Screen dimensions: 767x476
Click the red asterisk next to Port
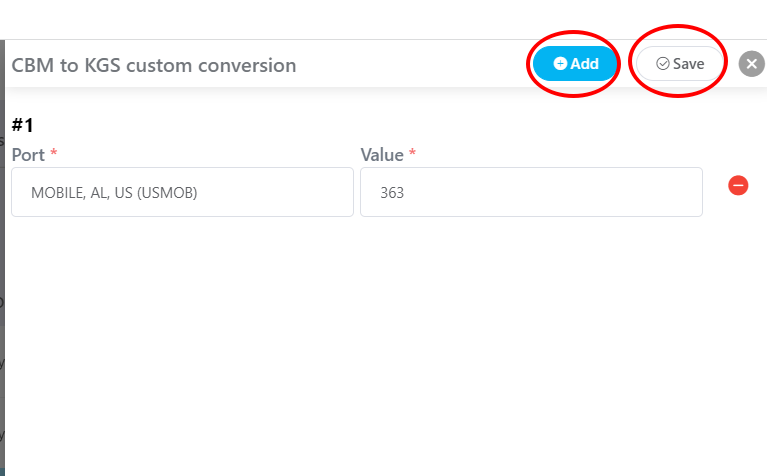(x=54, y=152)
